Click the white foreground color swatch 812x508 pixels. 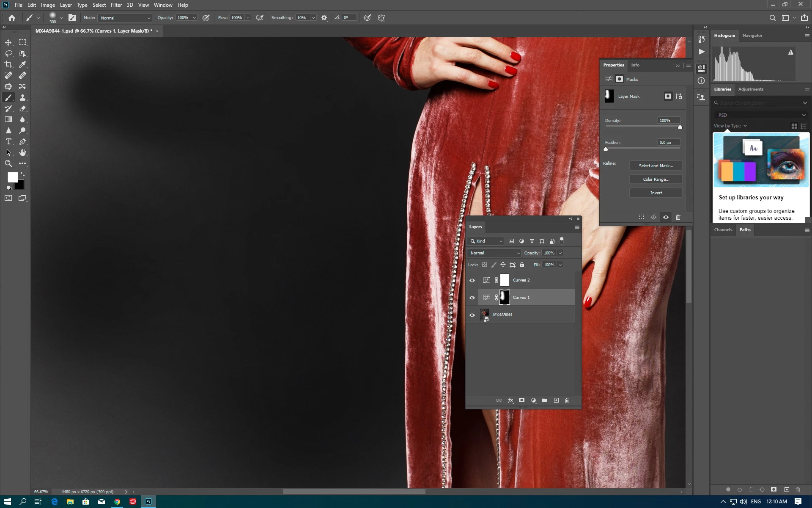pos(12,177)
